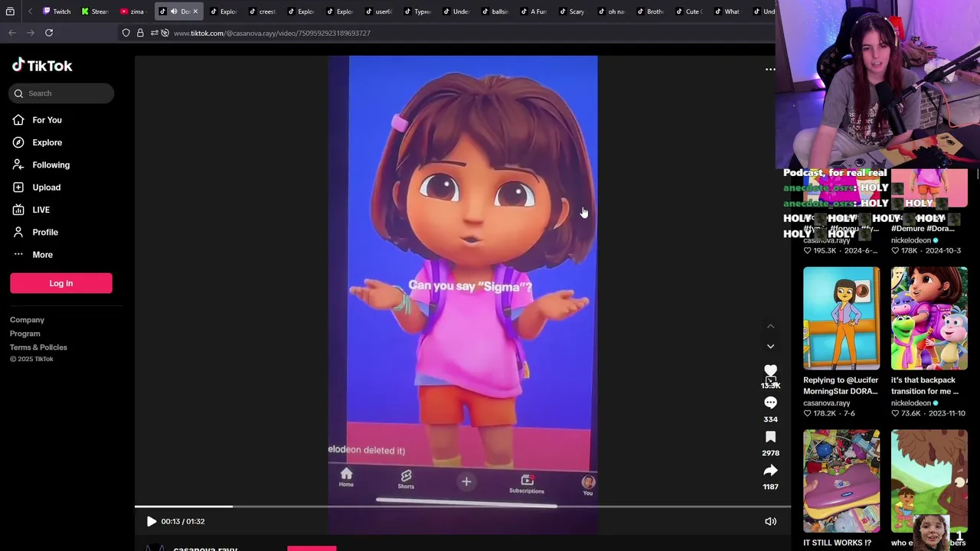This screenshot has height=551, width=980.
Task: Switch to the Cute tab
Action: click(x=688, y=11)
